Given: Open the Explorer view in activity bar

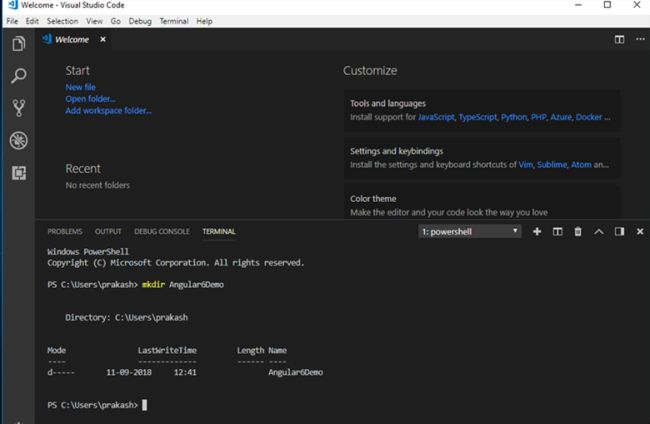Looking at the screenshot, I should (19, 43).
